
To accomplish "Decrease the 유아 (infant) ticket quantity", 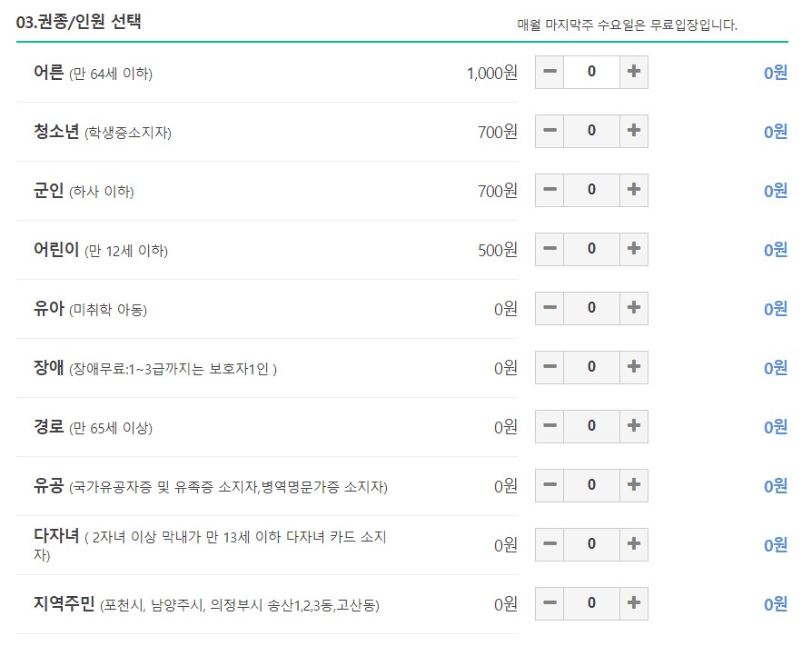I will point(549,308).
